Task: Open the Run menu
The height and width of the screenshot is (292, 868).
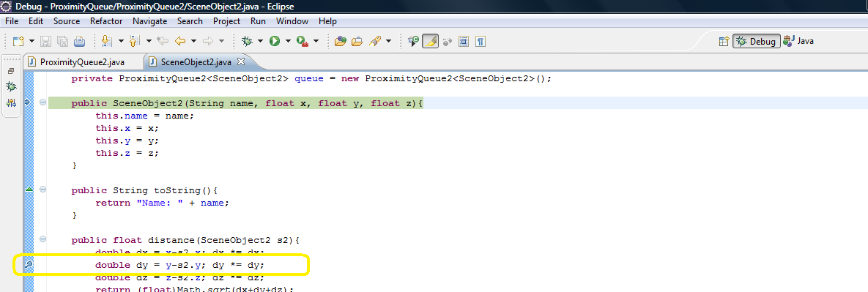Action: pyautogui.click(x=258, y=21)
